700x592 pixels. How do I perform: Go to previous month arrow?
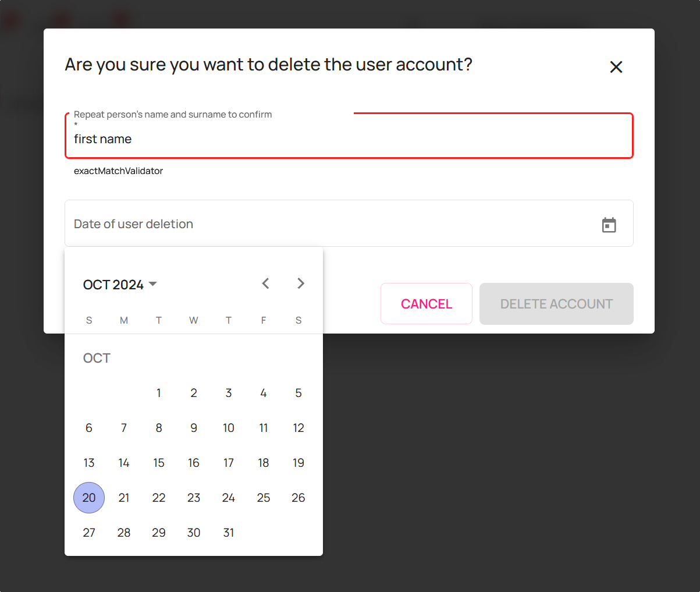265,283
